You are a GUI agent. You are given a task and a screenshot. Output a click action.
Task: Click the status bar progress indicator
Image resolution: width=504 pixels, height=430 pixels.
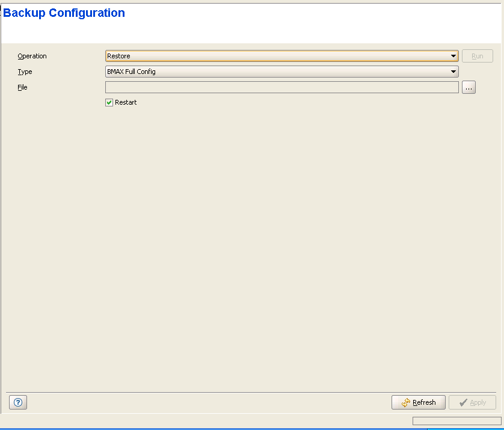[x=456, y=421]
